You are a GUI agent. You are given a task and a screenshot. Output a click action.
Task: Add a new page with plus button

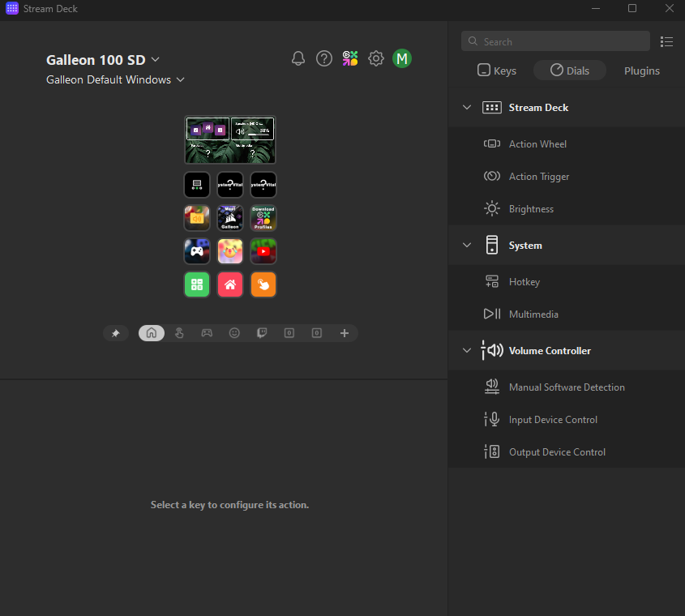pyautogui.click(x=345, y=333)
